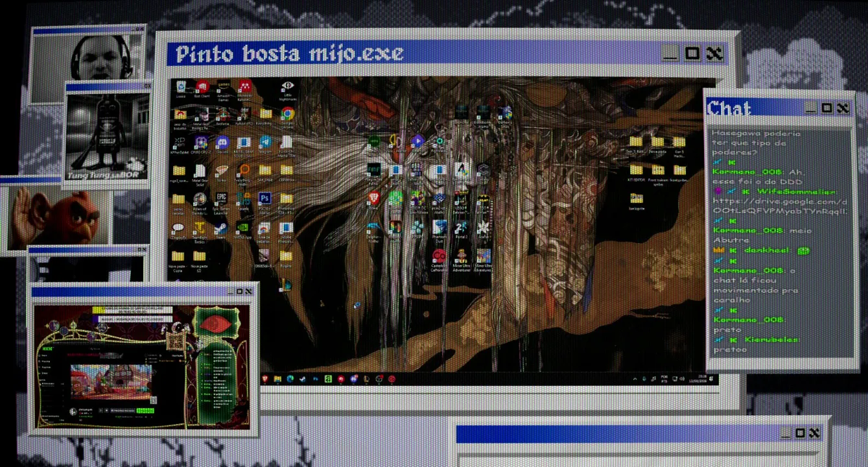The height and width of the screenshot is (467, 868).
Task: Show hidden icons in the system tray
Action: [x=635, y=378]
